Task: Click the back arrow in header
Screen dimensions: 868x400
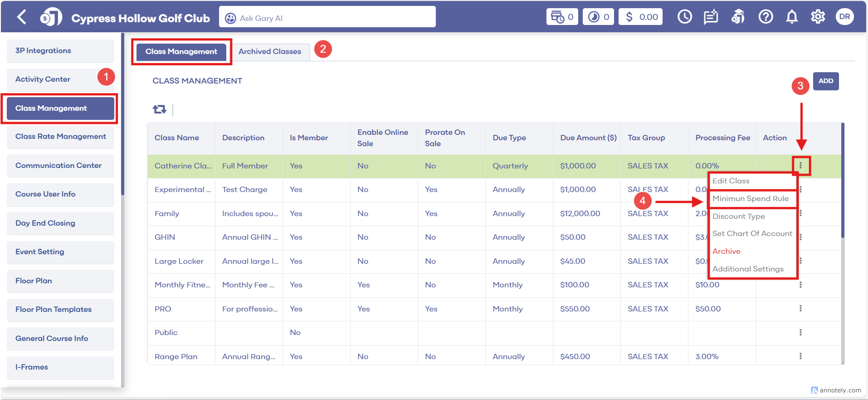Action: [21, 17]
